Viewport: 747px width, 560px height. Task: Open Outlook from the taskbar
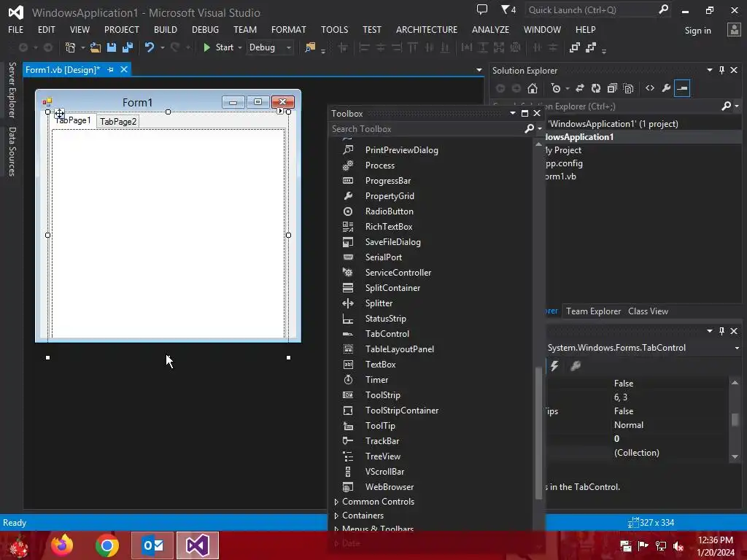coord(153,545)
